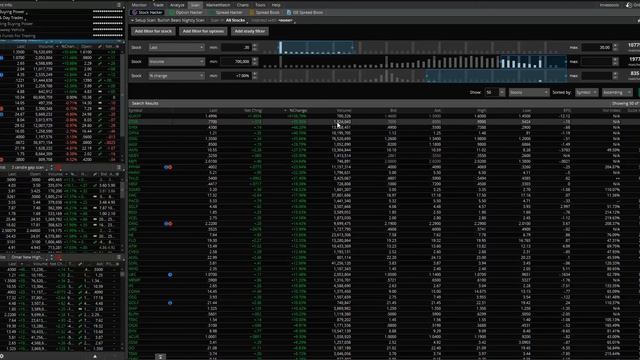
Task: Open the Scan in All Stocks dropdown
Action: pyautogui.click(x=236, y=20)
